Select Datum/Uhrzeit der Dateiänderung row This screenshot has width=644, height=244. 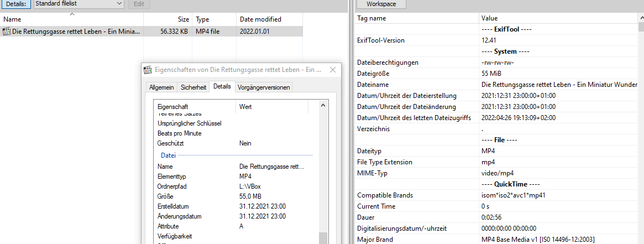click(x=496, y=107)
